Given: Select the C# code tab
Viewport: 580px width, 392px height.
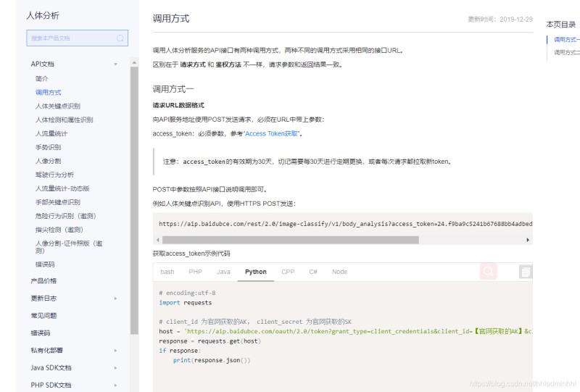Looking at the screenshot, I should tap(313, 272).
